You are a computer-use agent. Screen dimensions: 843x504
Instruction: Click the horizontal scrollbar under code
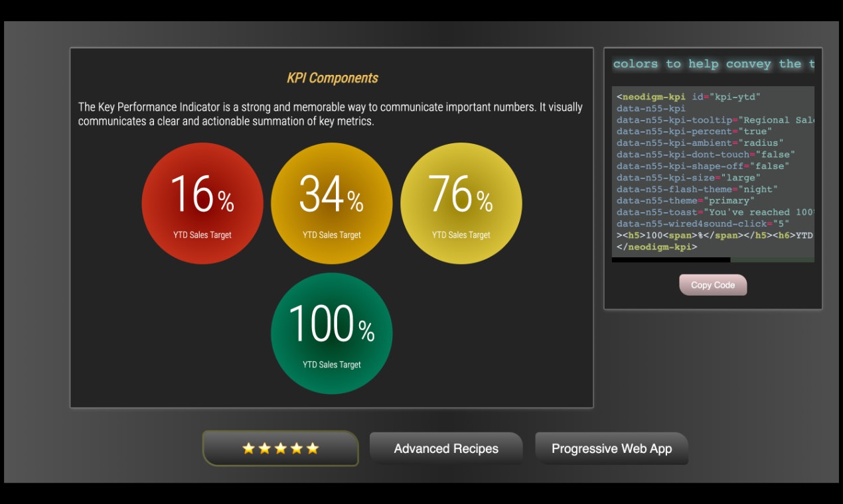coord(713,260)
